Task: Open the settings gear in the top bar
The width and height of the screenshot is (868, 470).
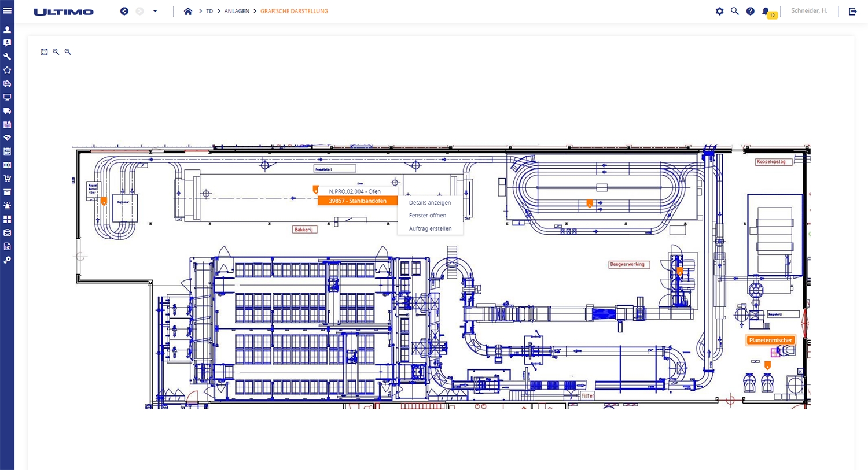Action: 719,11
